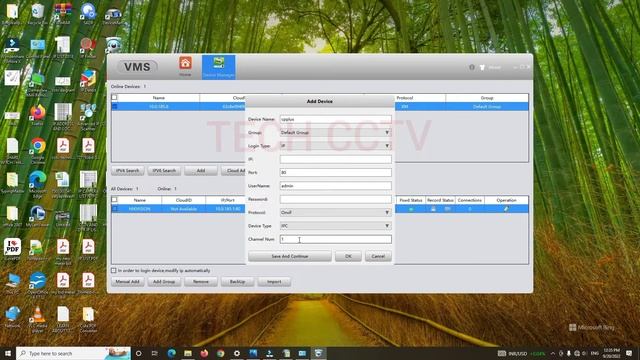Click the Operation column header

pos(507,200)
